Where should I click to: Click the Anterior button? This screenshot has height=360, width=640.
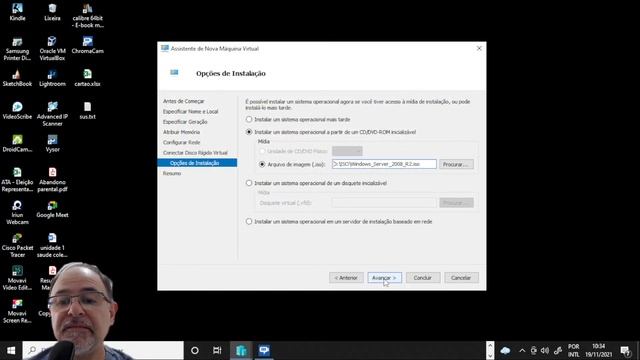pyautogui.click(x=346, y=278)
